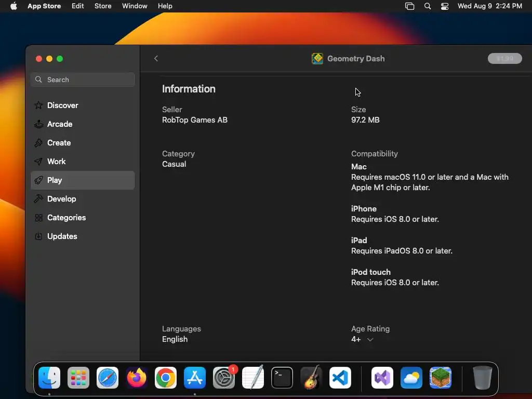Open the App Store menu
This screenshot has width=532, height=399.
coord(44,6)
